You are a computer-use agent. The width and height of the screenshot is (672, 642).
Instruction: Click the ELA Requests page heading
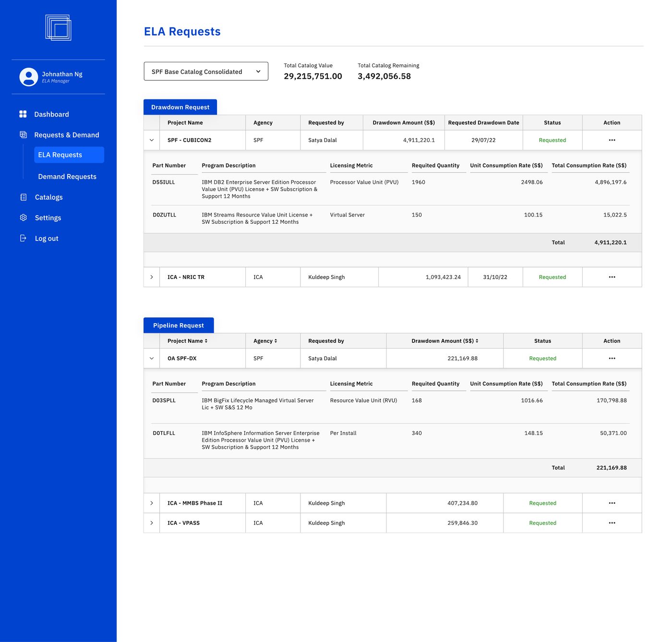pos(182,32)
